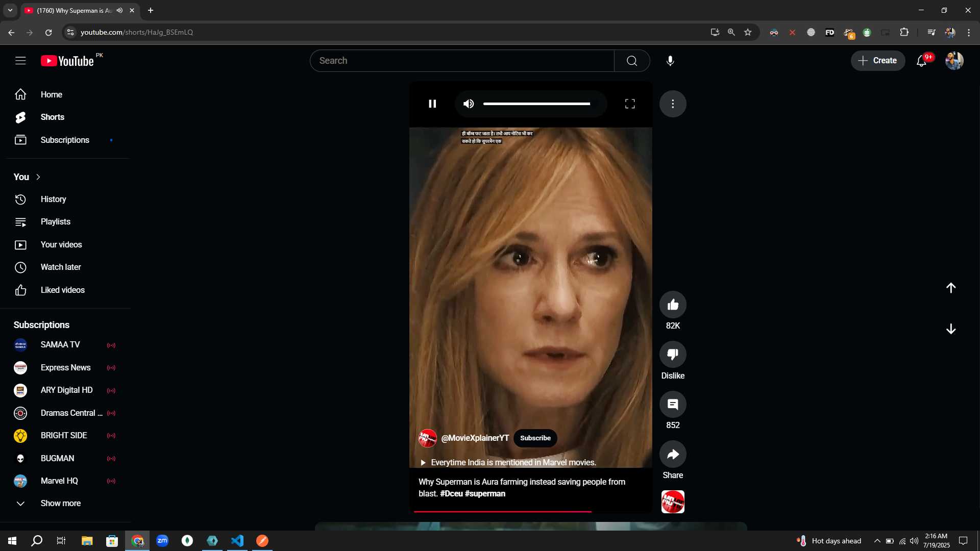Image resolution: width=980 pixels, height=551 pixels.
Task: Click the MovieXplainerYT channel avatar
Action: (428, 438)
